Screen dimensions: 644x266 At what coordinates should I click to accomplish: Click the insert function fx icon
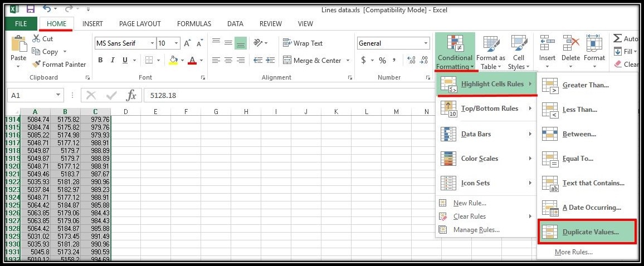point(131,96)
